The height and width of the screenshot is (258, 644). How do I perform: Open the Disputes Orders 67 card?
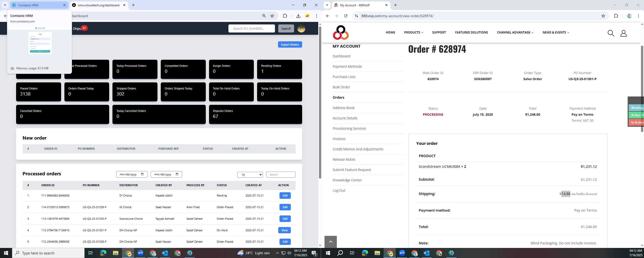(255, 114)
